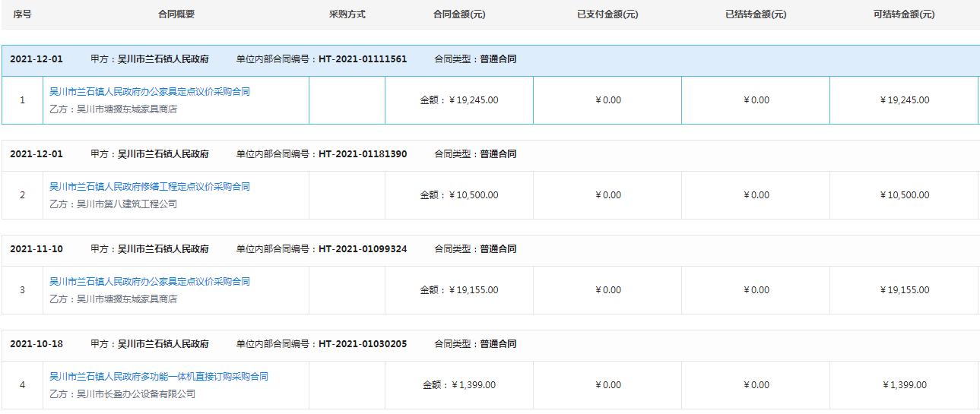The width and height of the screenshot is (980, 414).
Task: Open the office furniture contract link in row 3
Action: [150, 282]
